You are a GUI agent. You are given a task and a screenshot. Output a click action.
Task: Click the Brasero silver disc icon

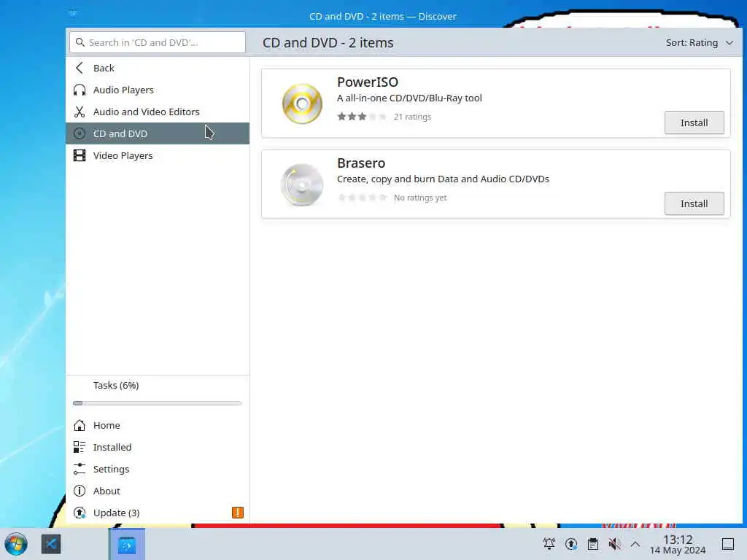(302, 184)
